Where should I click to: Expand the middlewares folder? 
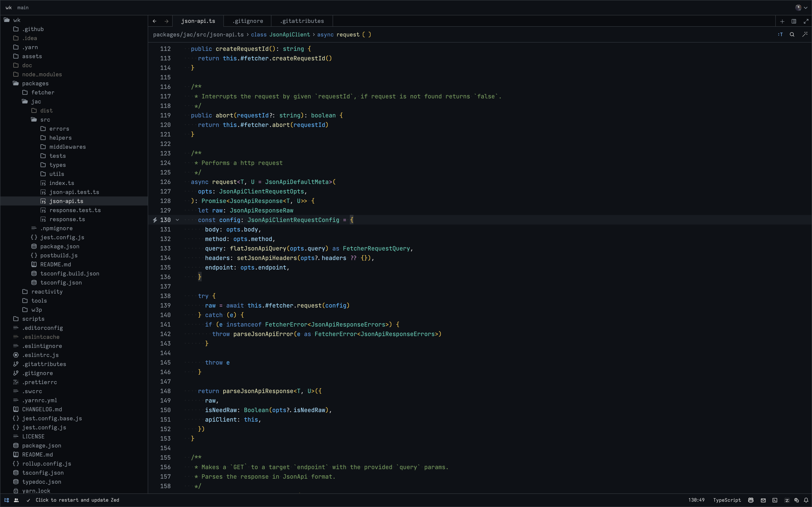pyautogui.click(x=67, y=147)
